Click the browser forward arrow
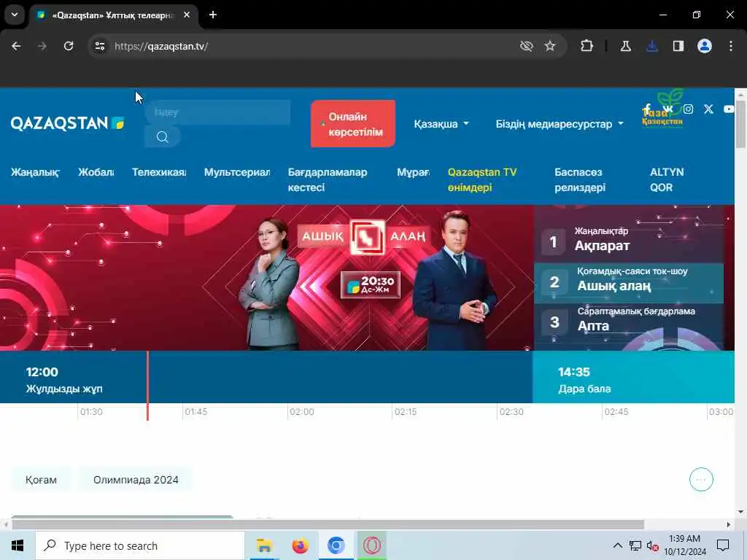This screenshot has height=560, width=747. (42, 46)
